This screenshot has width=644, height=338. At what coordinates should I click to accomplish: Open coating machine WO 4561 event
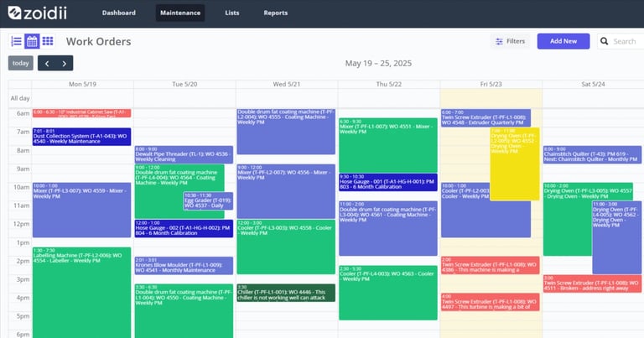point(388,228)
